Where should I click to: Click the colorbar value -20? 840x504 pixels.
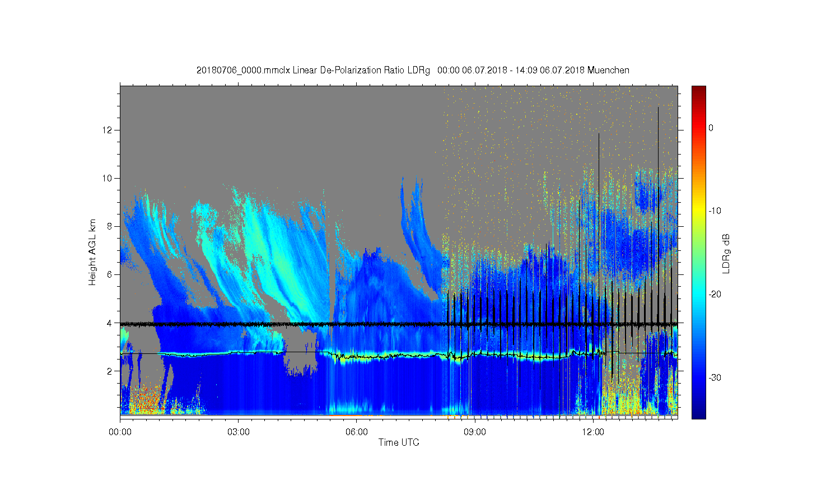715,294
